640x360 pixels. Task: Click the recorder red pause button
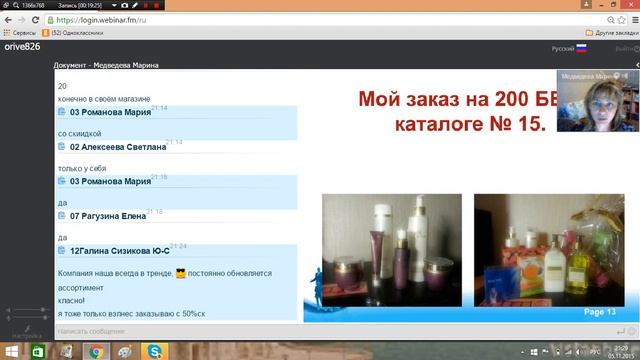pos(146,5)
